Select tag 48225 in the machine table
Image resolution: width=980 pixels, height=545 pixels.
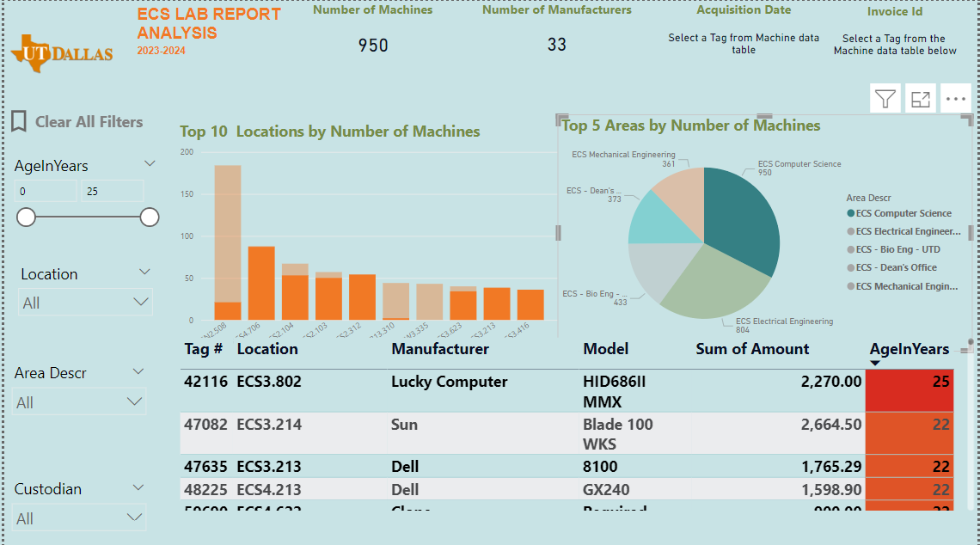[x=205, y=489]
